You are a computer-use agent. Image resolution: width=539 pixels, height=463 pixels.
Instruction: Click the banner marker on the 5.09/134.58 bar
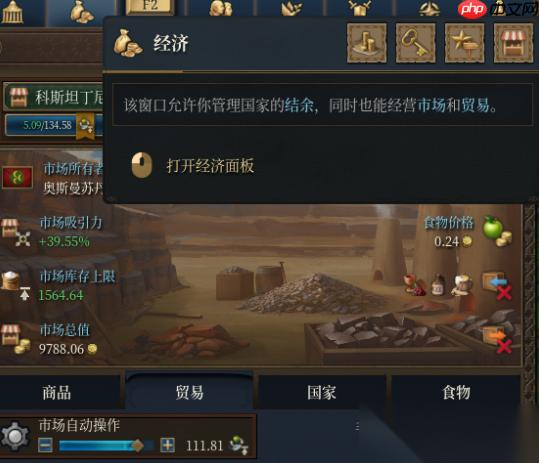tap(85, 126)
